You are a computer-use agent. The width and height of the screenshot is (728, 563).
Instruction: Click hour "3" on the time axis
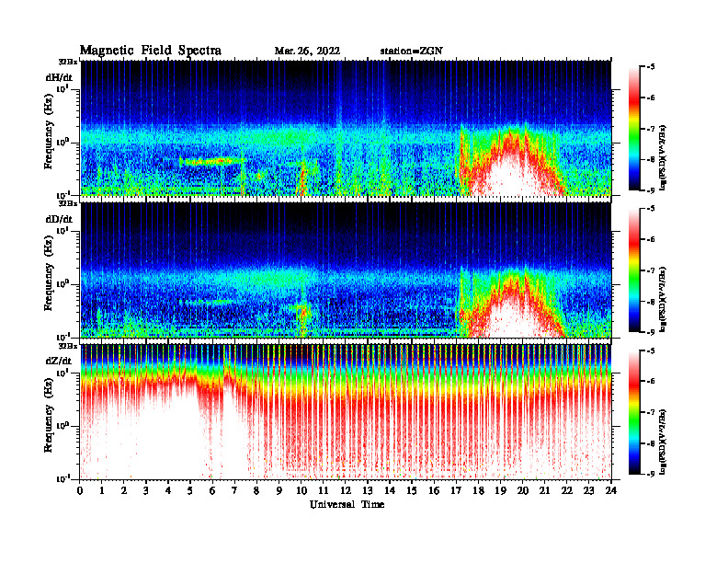coord(146,490)
